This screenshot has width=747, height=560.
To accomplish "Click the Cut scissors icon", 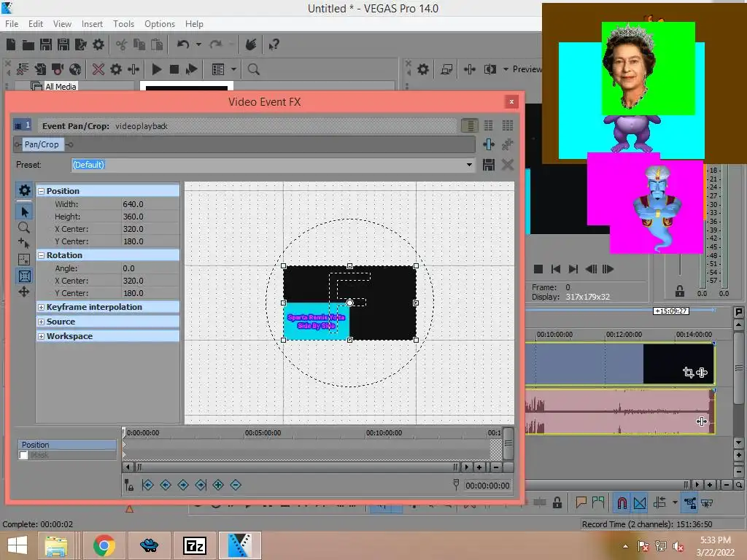I will pos(122,44).
